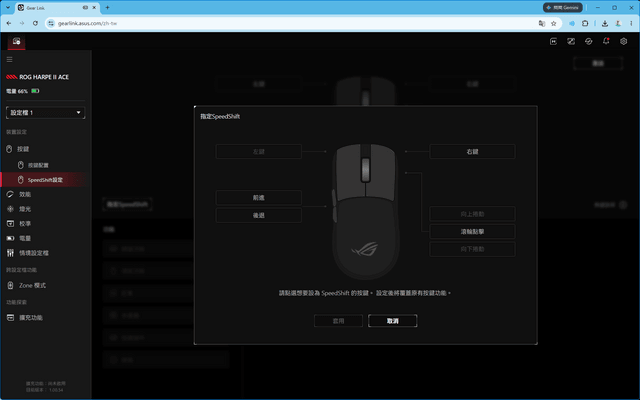Click the 套用 apply button
The height and width of the screenshot is (400, 640).
coord(338,321)
